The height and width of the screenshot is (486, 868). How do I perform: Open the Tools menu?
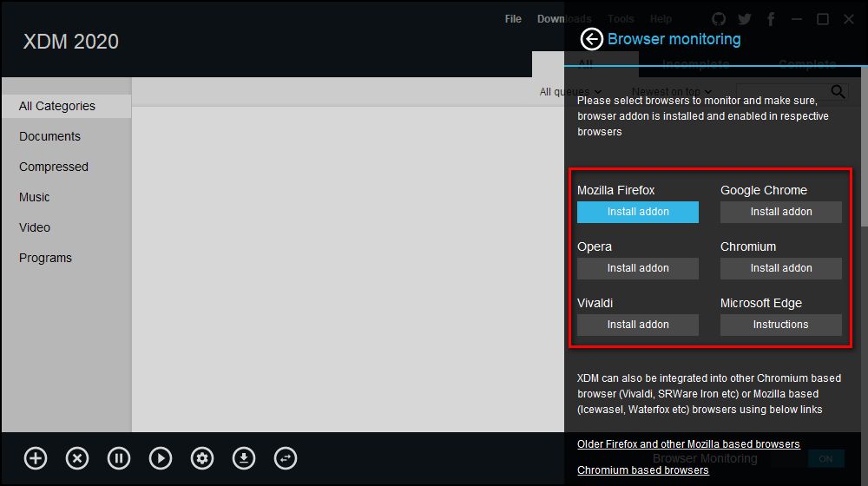[621, 19]
